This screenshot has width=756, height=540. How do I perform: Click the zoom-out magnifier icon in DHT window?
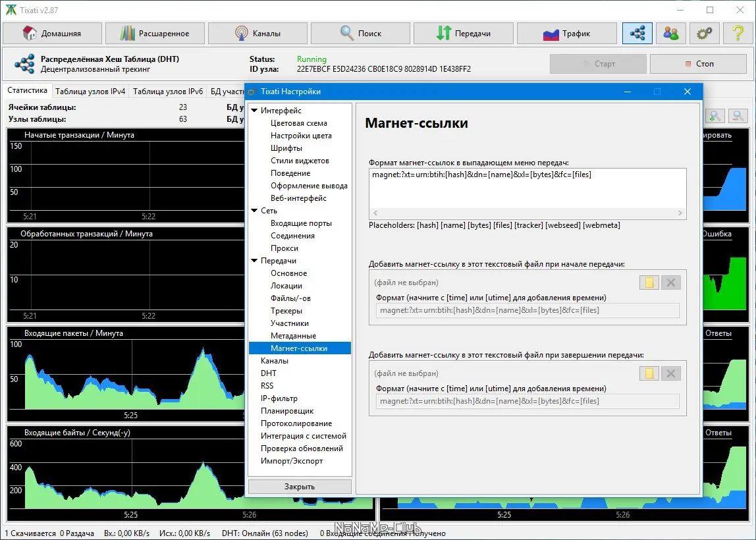(738, 116)
